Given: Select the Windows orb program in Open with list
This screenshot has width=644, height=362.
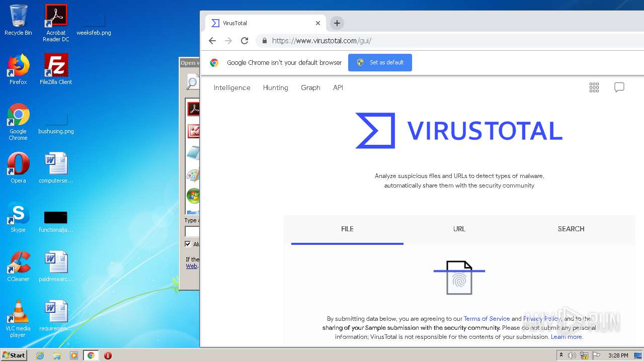Looking at the screenshot, I should click(x=193, y=196).
